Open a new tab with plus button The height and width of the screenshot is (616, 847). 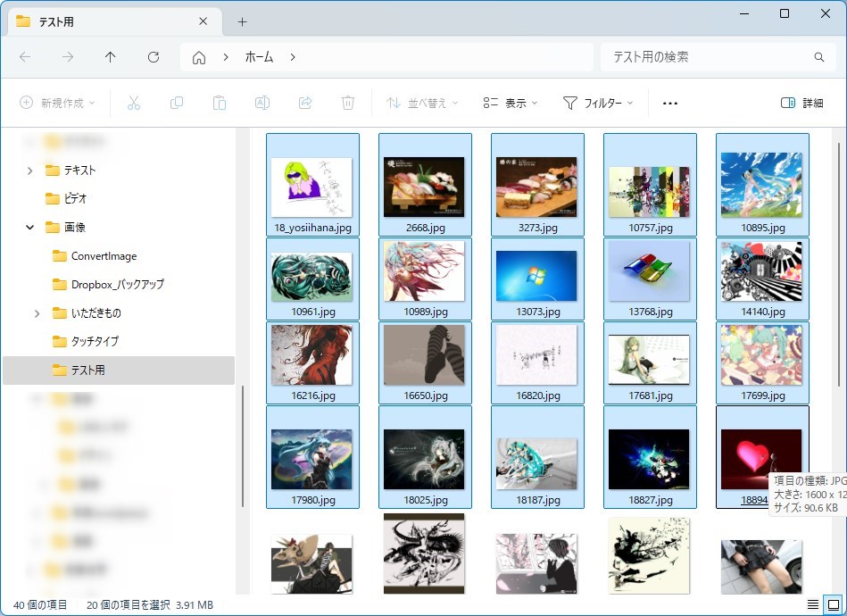(x=242, y=21)
